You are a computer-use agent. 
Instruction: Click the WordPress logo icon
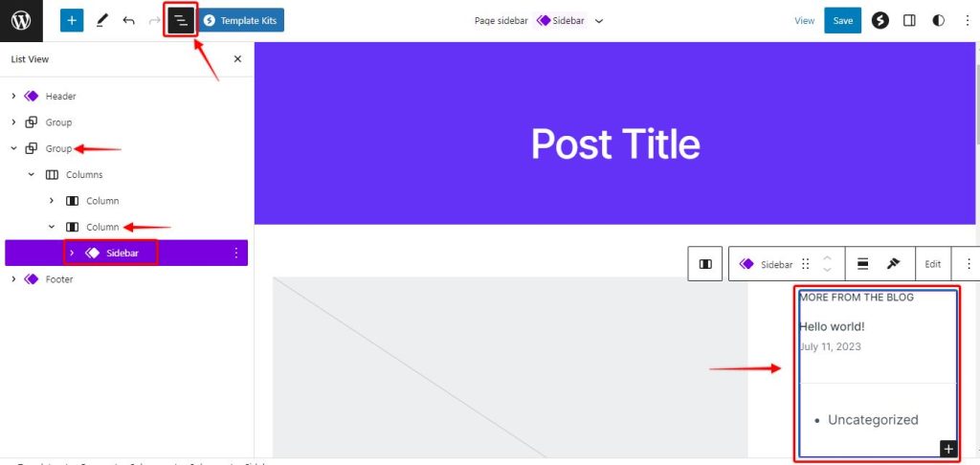pos(21,20)
